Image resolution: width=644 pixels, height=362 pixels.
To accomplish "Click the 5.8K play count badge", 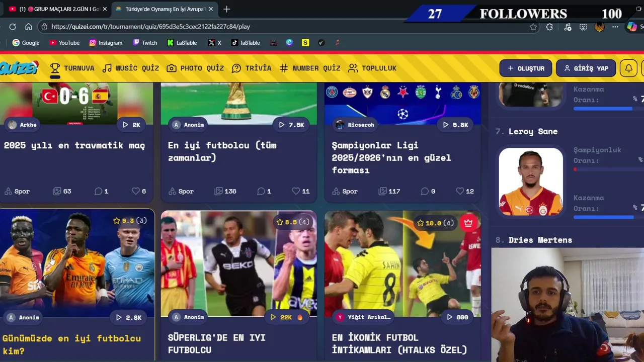I will click(x=456, y=125).
